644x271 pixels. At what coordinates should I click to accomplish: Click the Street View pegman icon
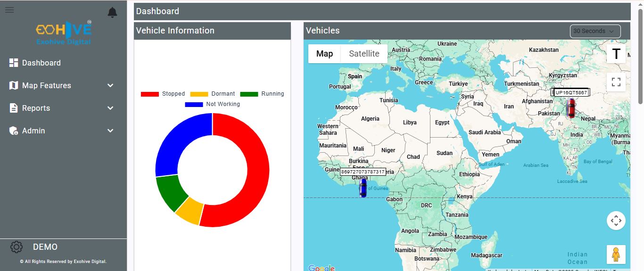tap(616, 255)
